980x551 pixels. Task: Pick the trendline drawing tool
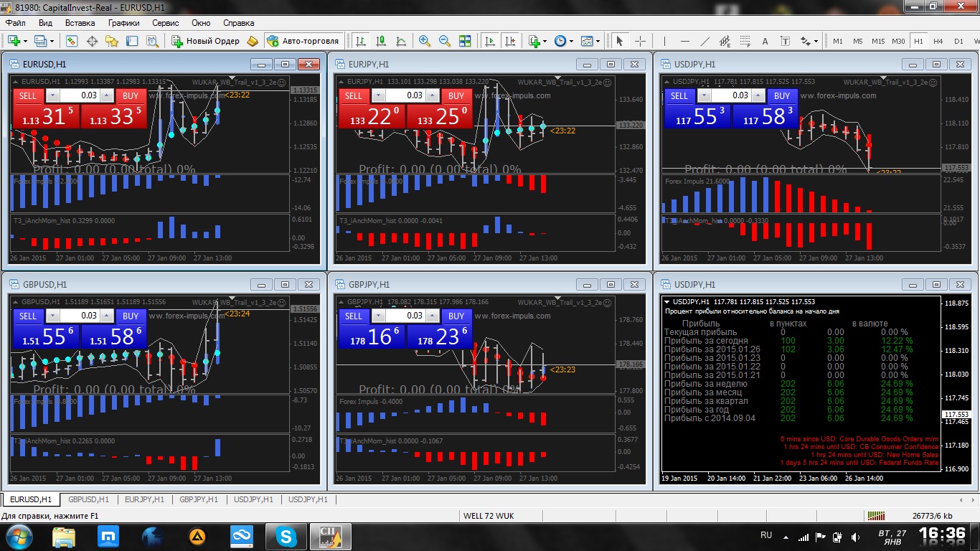pyautogui.click(x=705, y=41)
